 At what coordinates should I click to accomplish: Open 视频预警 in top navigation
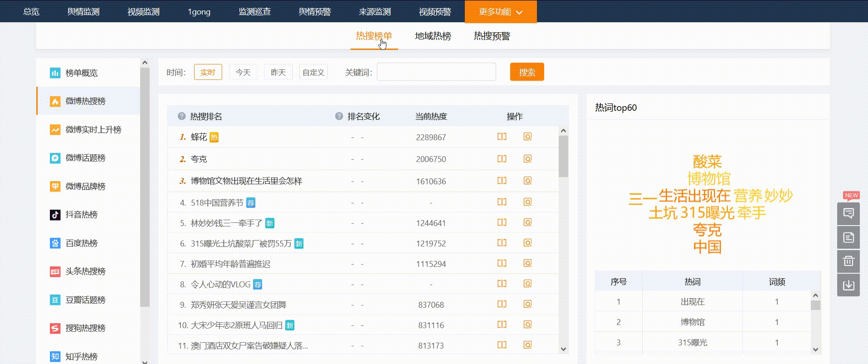(x=435, y=12)
